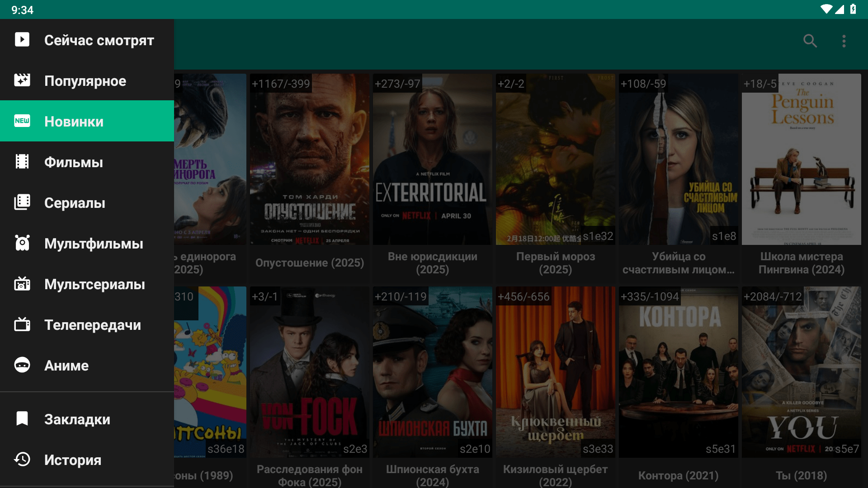The image size is (868, 488).
Task: Click rating badge +108/-59
Action: click(x=643, y=84)
